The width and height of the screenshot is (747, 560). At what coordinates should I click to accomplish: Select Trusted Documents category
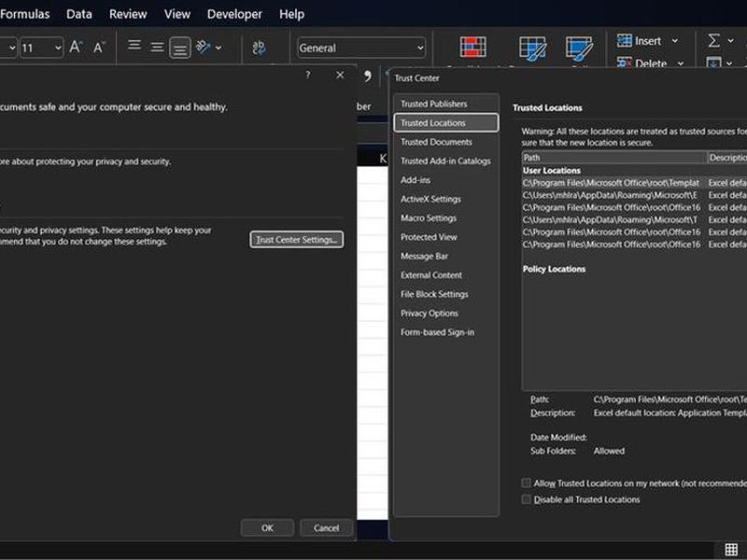[x=446, y=142]
